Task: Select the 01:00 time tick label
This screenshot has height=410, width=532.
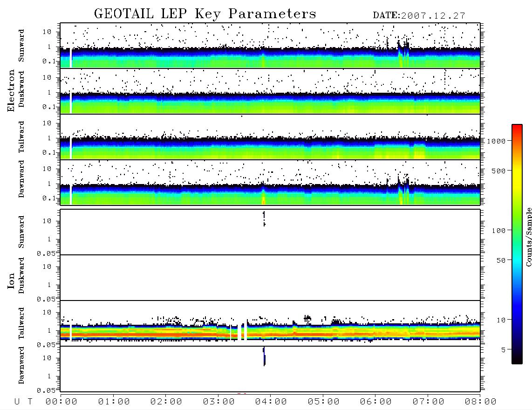Action: [114, 402]
